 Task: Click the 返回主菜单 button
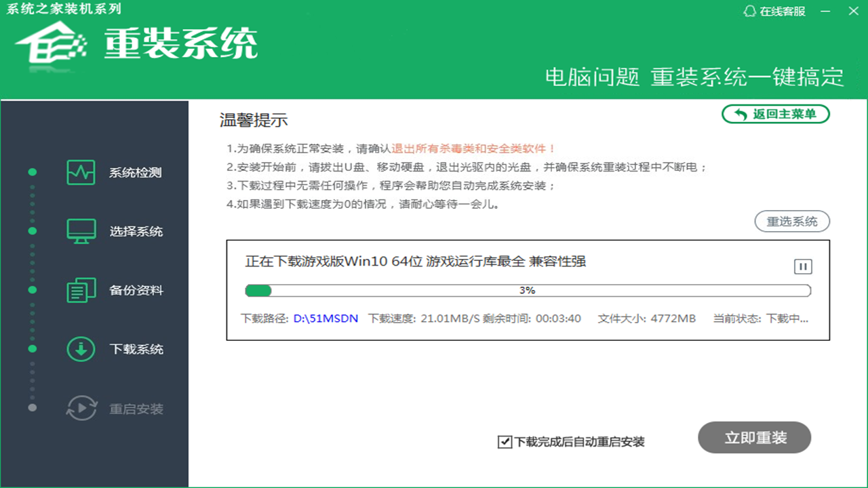775,114
